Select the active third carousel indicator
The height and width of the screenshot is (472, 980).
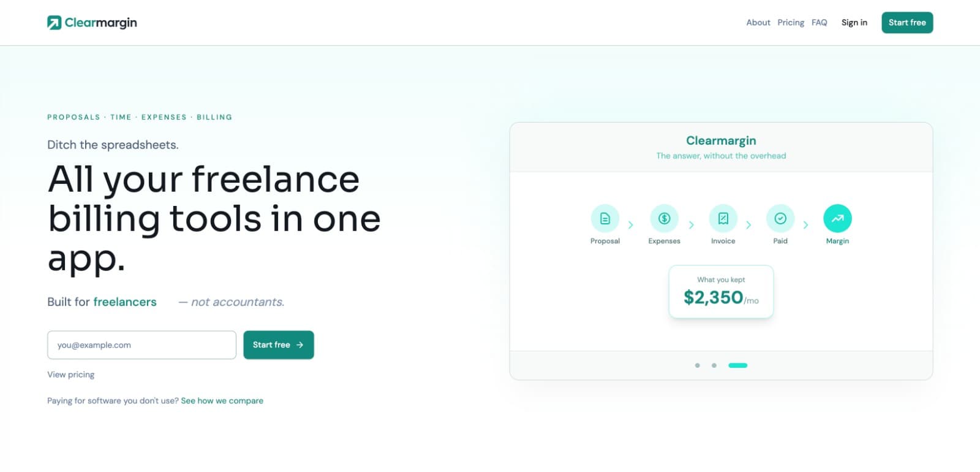point(737,365)
